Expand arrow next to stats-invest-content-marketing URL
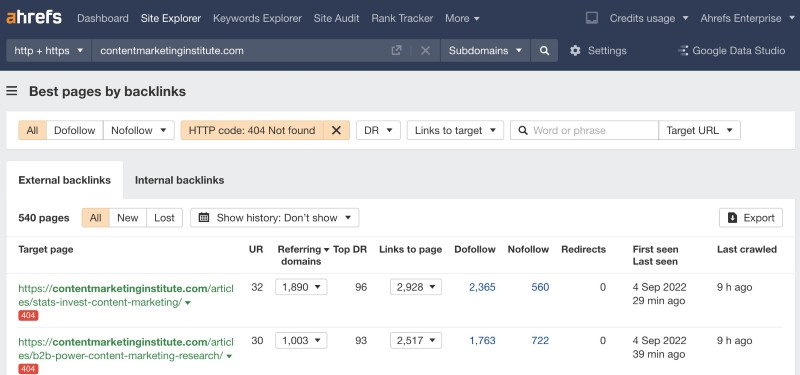This screenshot has height=375, width=800. pyautogui.click(x=188, y=303)
